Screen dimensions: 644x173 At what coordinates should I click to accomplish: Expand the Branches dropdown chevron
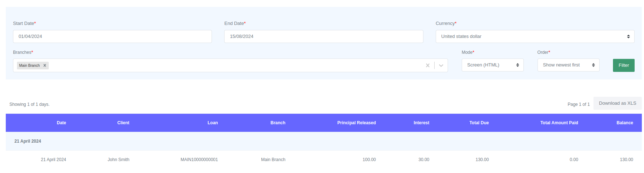pyautogui.click(x=441, y=66)
